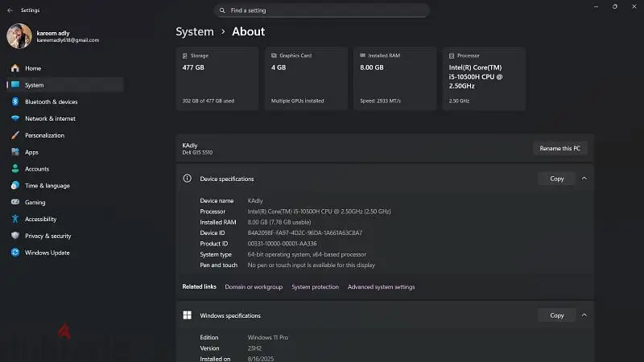Select Privacy & security menu label
Viewport: 644px width, 362px height.
point(48,236)
